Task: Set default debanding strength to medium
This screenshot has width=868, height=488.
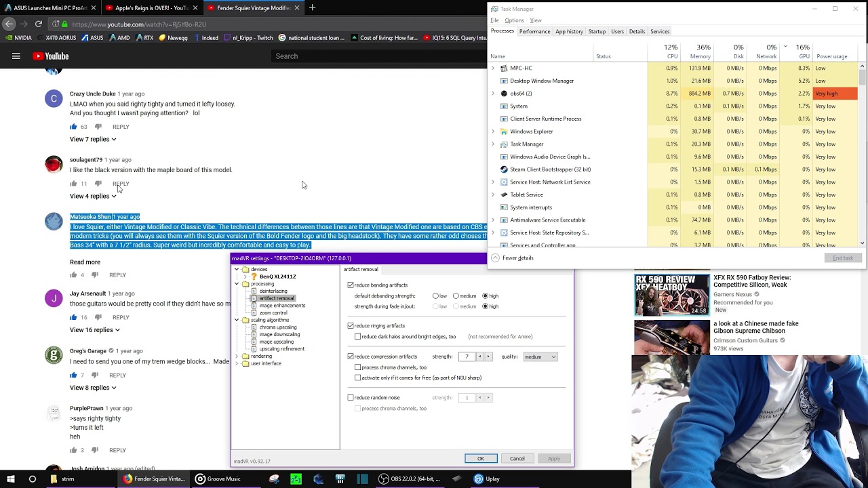Action: coord(456,296)
